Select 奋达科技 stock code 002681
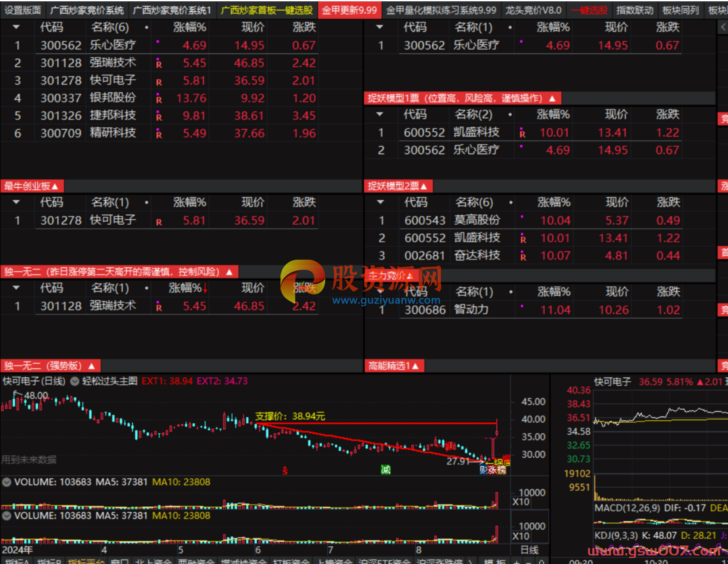Image resolution: width=728 pixels, height=564 pixels. (x=425, y=256)
